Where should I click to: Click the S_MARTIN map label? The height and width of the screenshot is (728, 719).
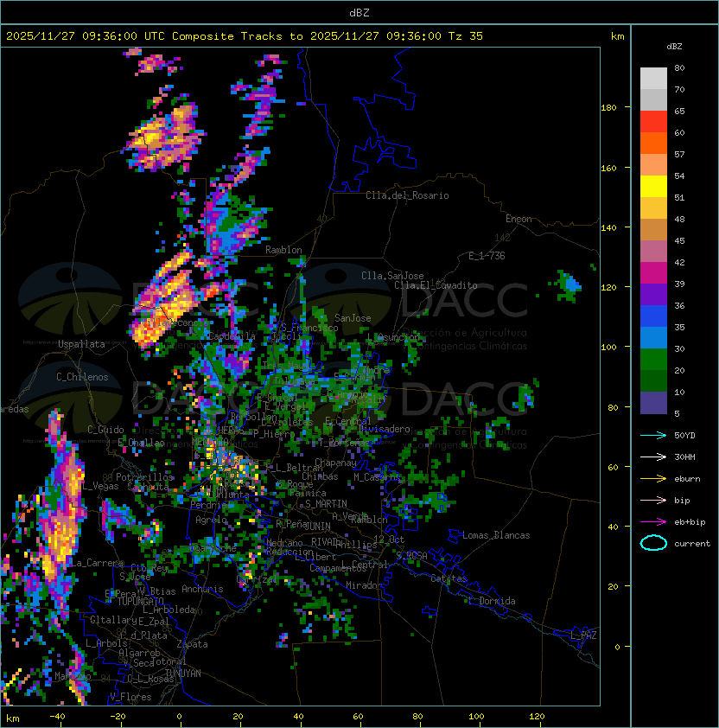[326, 504]
